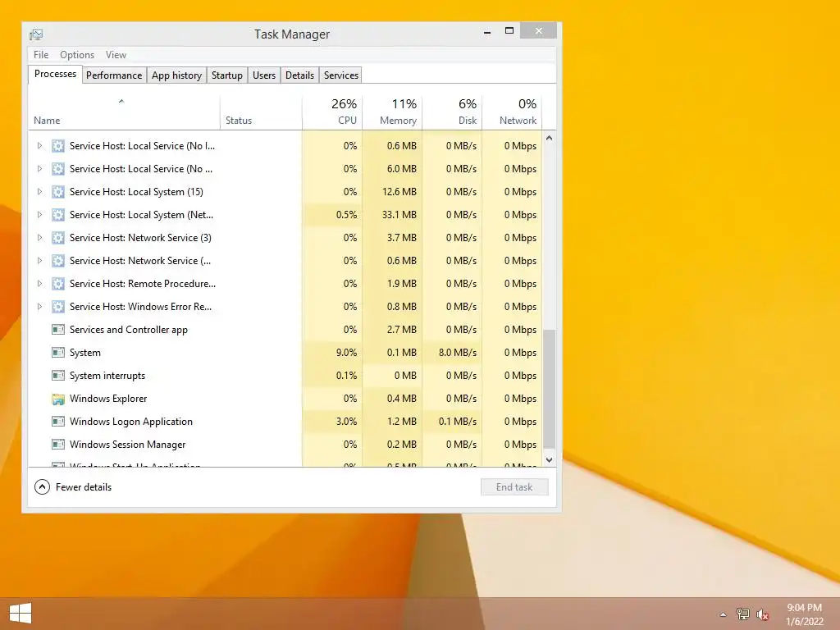Image resolution: width=840 pixels, height=630 pixels.
Task: Click the Fewer details label
Action: pos(84,487)
